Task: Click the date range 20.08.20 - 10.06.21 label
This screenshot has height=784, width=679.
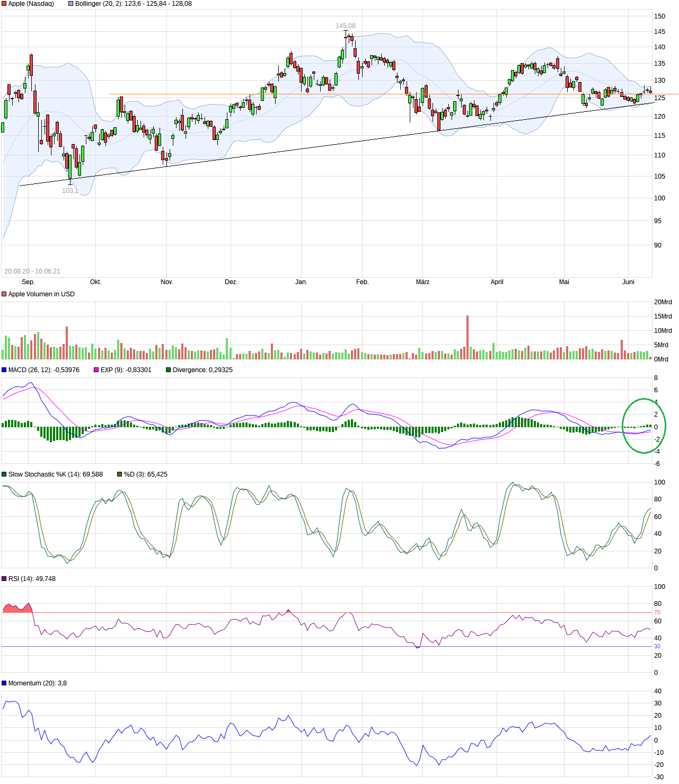Action: (33, 271)
